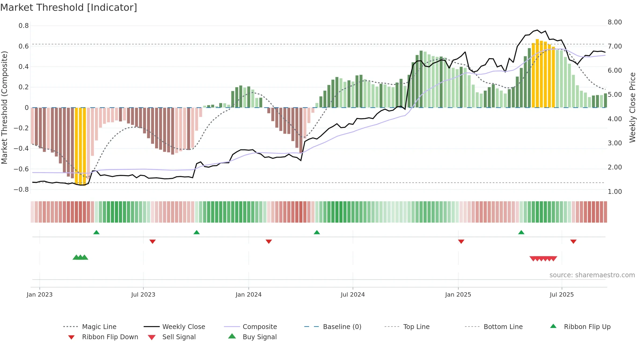Click the Jul 2025 x-axis label
This screenshot has height=362, width=644.
pos(562,294)
